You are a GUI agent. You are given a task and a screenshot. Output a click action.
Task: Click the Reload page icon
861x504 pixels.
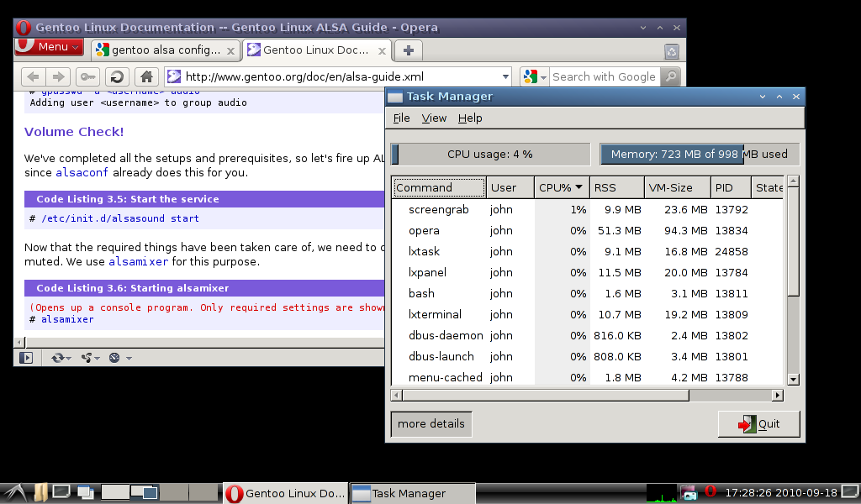(x=116, y=76)
